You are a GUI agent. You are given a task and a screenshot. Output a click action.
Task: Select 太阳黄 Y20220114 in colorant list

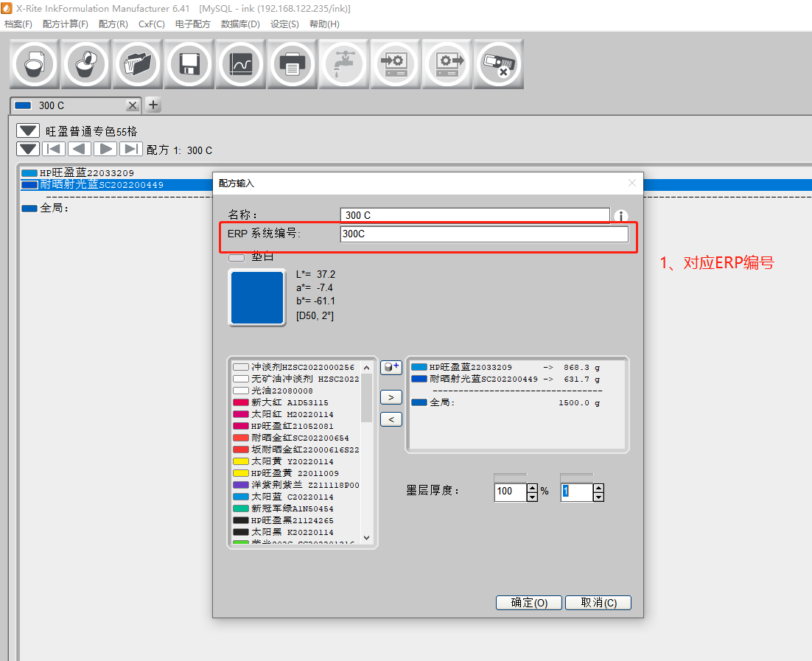coord(295,461)
